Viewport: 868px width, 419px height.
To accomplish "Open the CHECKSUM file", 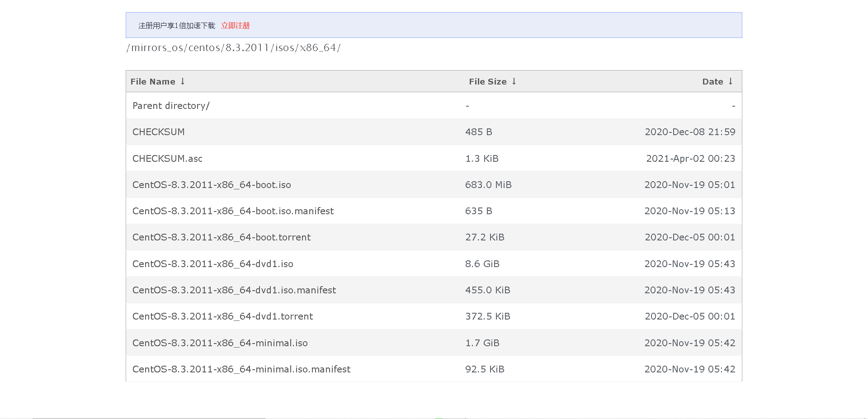I will coord(158,132).
